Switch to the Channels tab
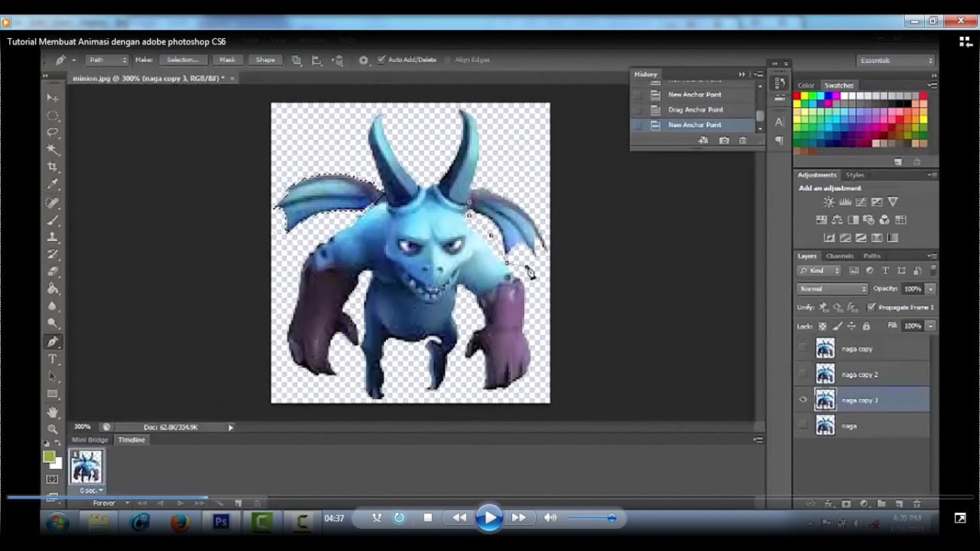 pyautogui.click(x=840, y=256)
